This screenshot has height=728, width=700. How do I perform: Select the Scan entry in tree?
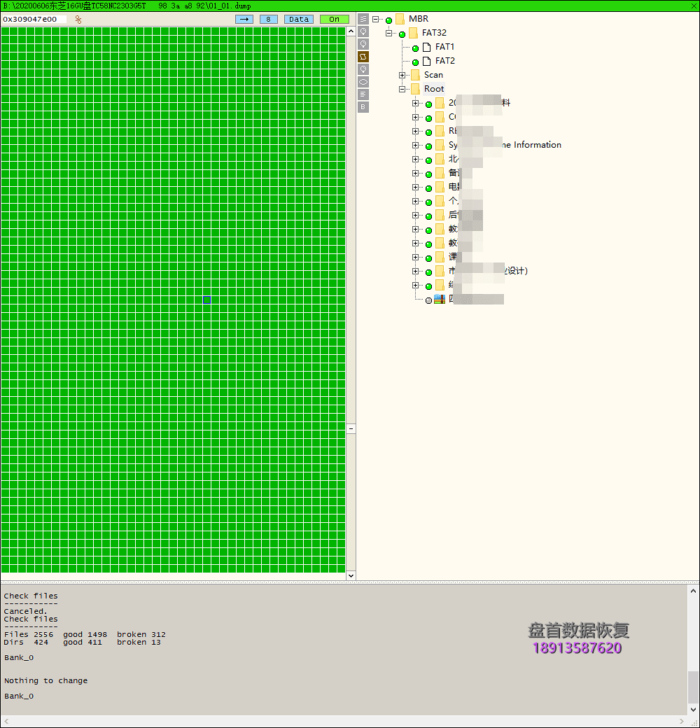[433, 75]
